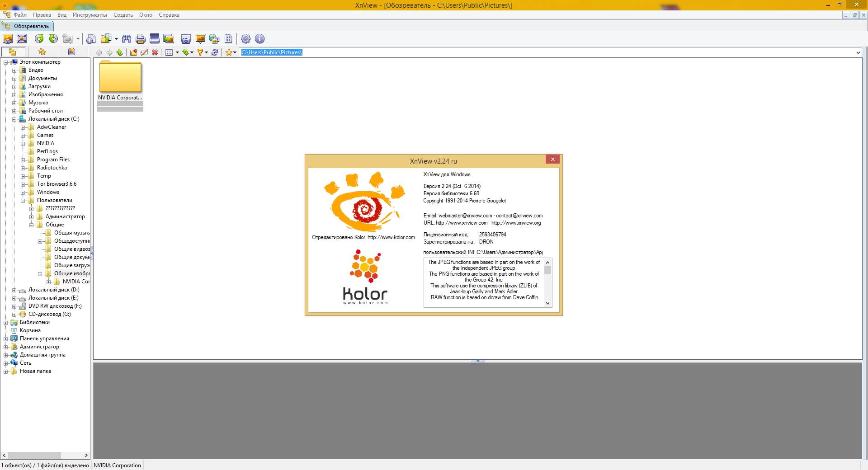The width and height of the screenshot is (868, 470).
Task: Go forward with the right arrow
Action: (109, 52)
